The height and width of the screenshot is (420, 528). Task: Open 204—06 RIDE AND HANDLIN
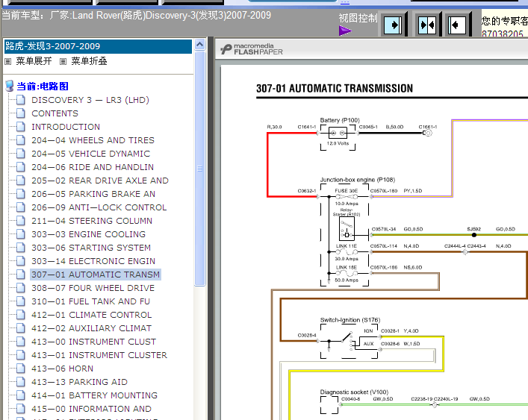coord(93,167)
